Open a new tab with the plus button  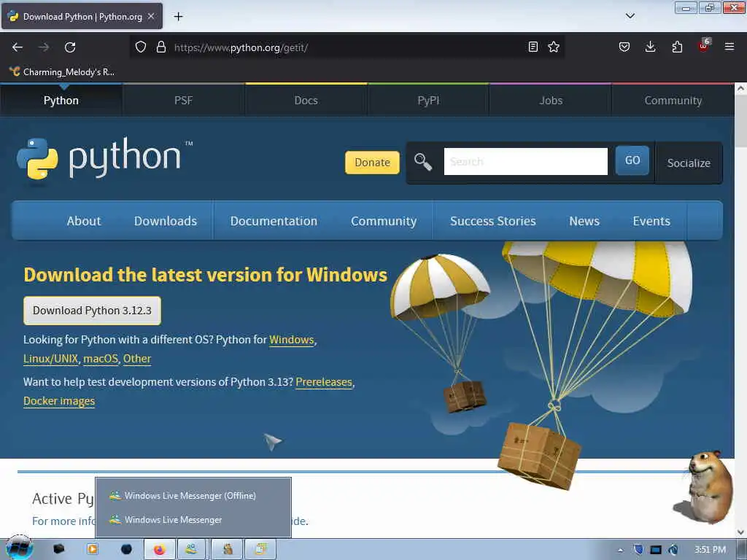pos(178,17)
